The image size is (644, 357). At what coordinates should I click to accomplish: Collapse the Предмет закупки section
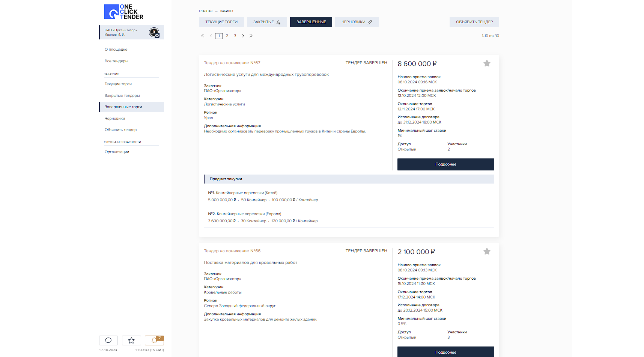click(x=349, y=179)
